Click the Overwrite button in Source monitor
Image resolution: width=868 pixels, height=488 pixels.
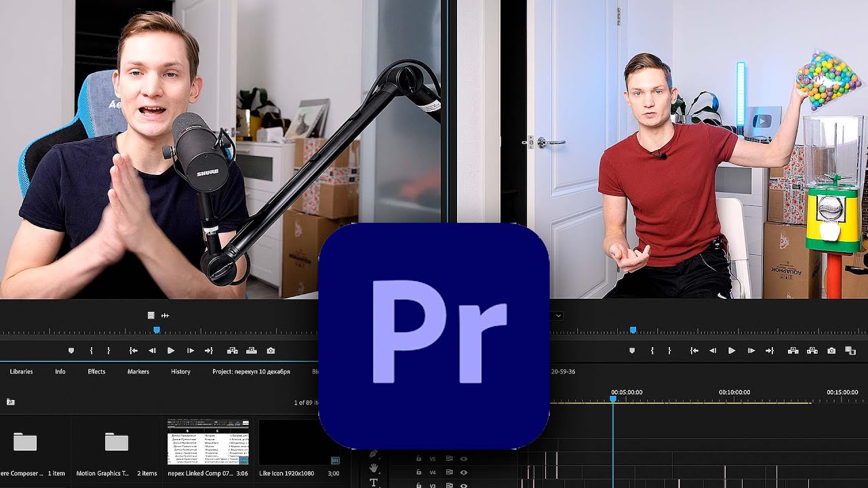[x=252, y=350]
